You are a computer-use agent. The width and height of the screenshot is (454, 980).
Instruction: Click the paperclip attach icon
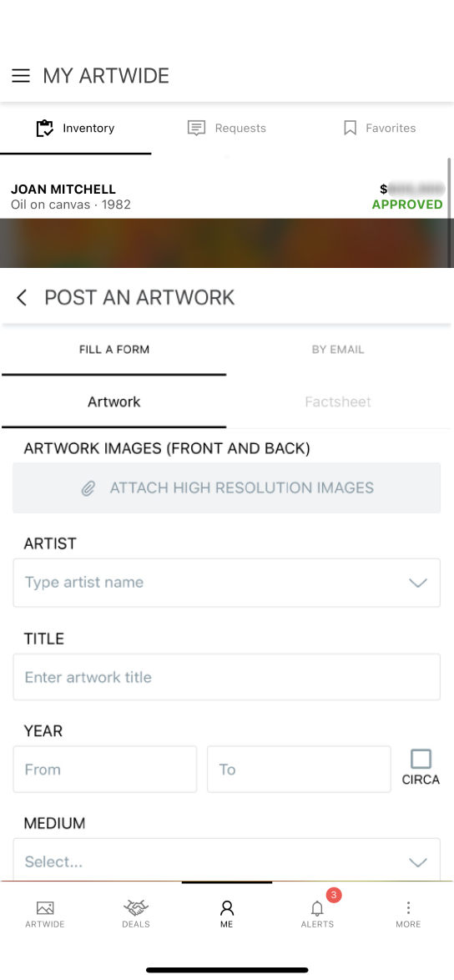(88, 488)
